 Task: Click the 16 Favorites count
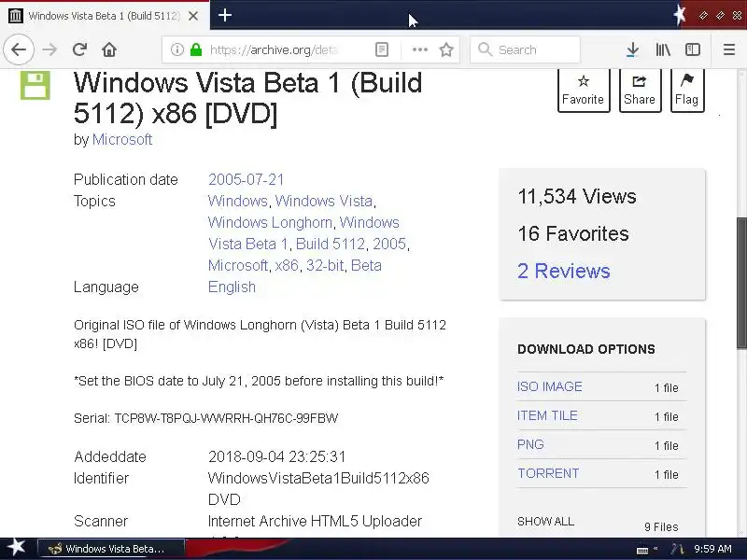[x=573, y=233]
